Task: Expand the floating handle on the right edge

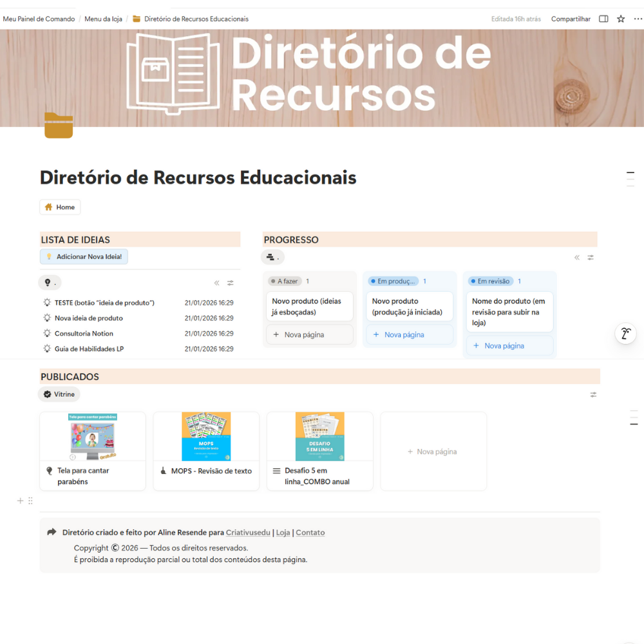Action: 625,333
